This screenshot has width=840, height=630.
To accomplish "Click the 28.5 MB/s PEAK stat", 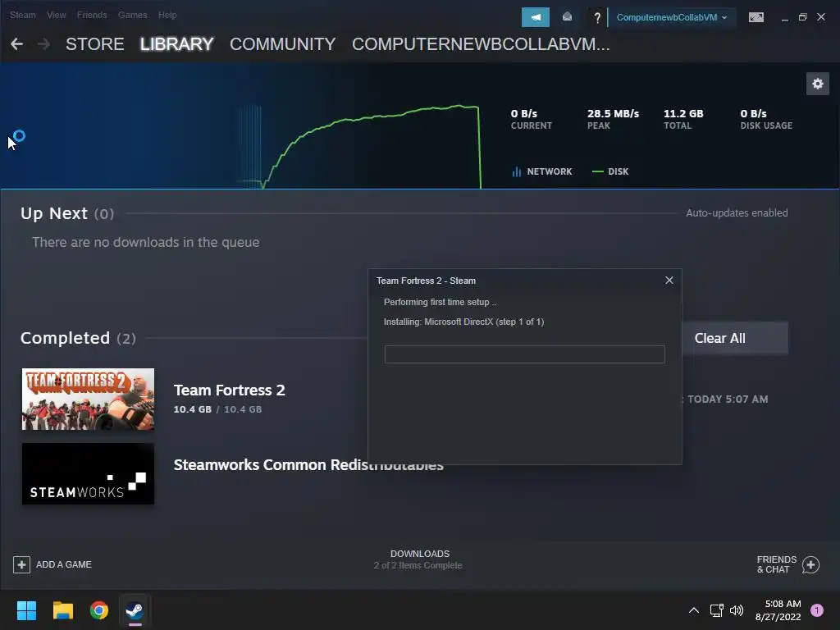I will 613,119.
